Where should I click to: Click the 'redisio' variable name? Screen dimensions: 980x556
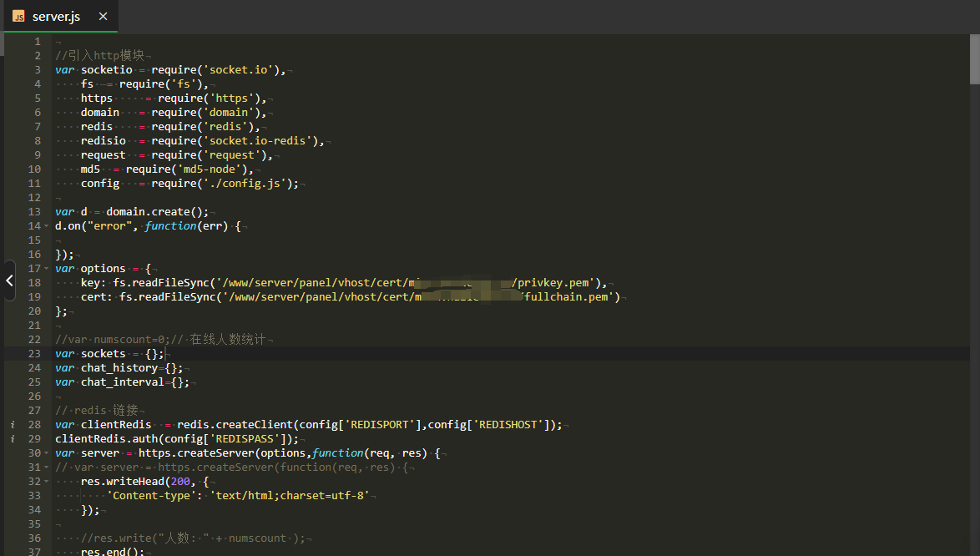[104, 140]
